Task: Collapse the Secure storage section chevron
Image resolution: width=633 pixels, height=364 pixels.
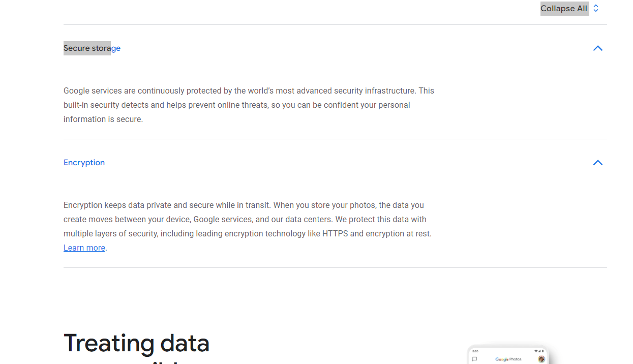Action: [x=597, y=48]
